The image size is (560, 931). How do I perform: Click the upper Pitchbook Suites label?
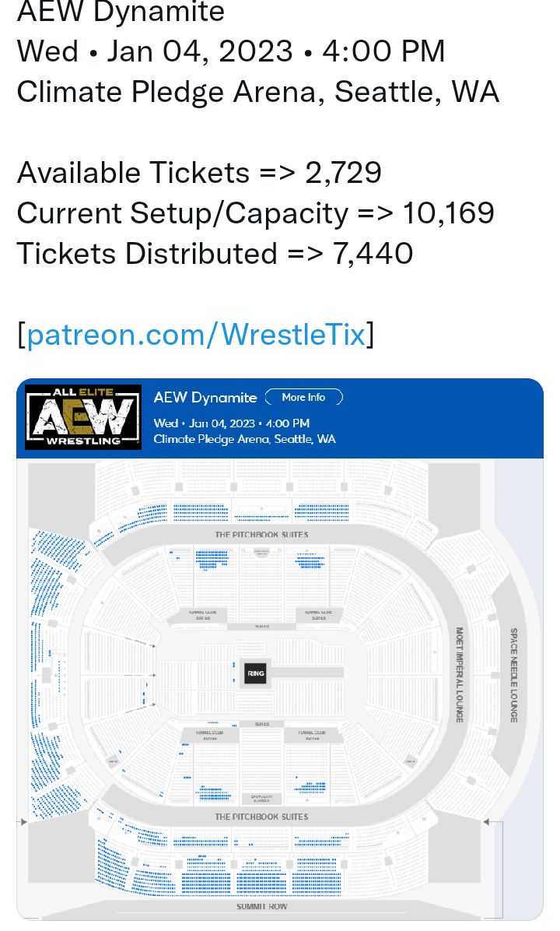261,535
